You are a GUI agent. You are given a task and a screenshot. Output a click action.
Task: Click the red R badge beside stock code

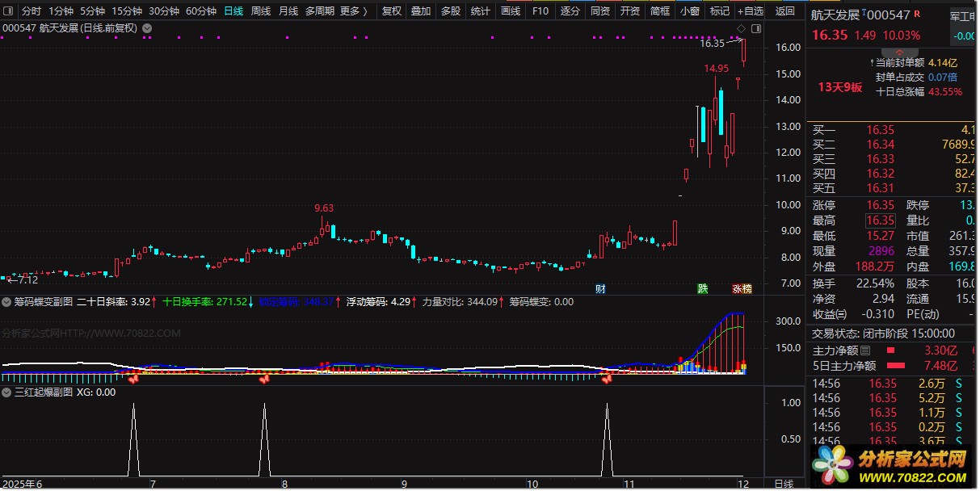click(x=916, y=14)
